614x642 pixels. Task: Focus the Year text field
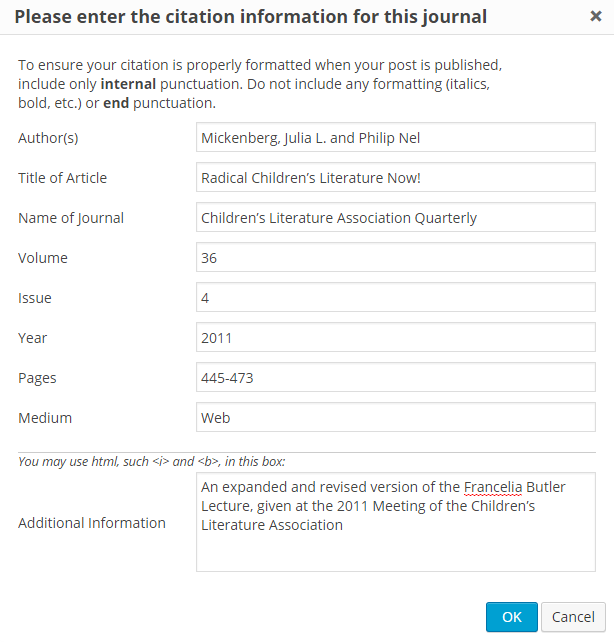pyautogui.click(x=396, y=338)
